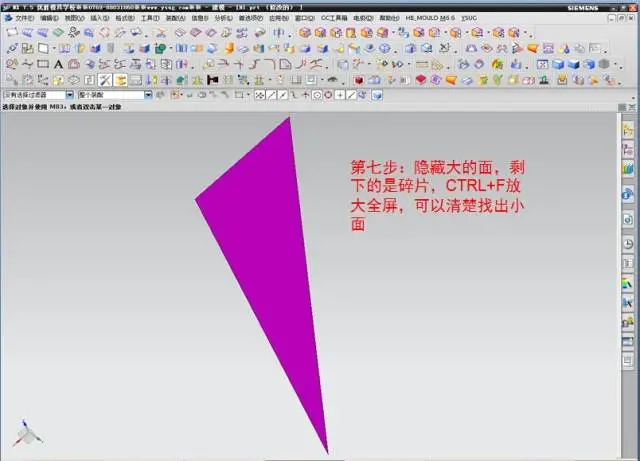Click the coordinate triad in the viewport corner
This screenshot has width=640, height=461.
[x=27, y=434]
